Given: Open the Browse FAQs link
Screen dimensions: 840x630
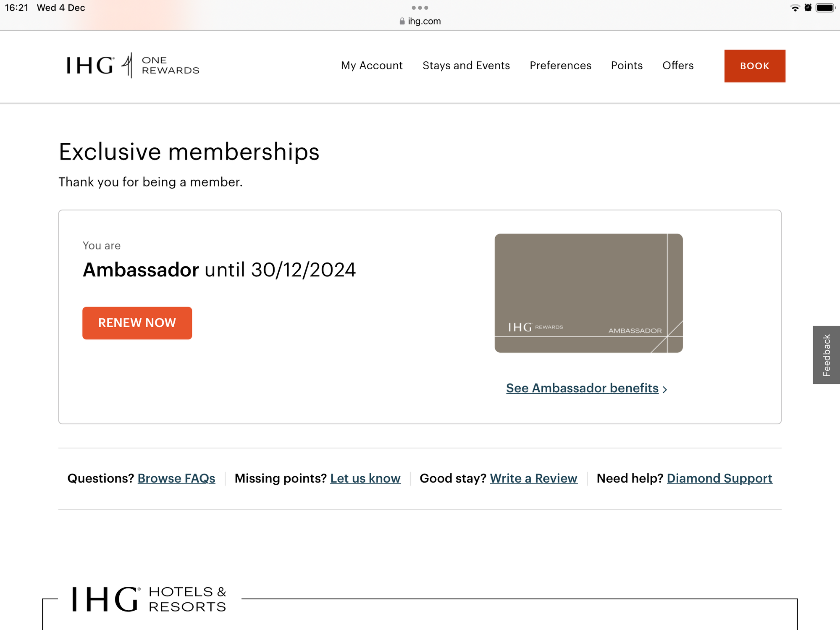Looking at the screenshot, I should tap(176, 478).
